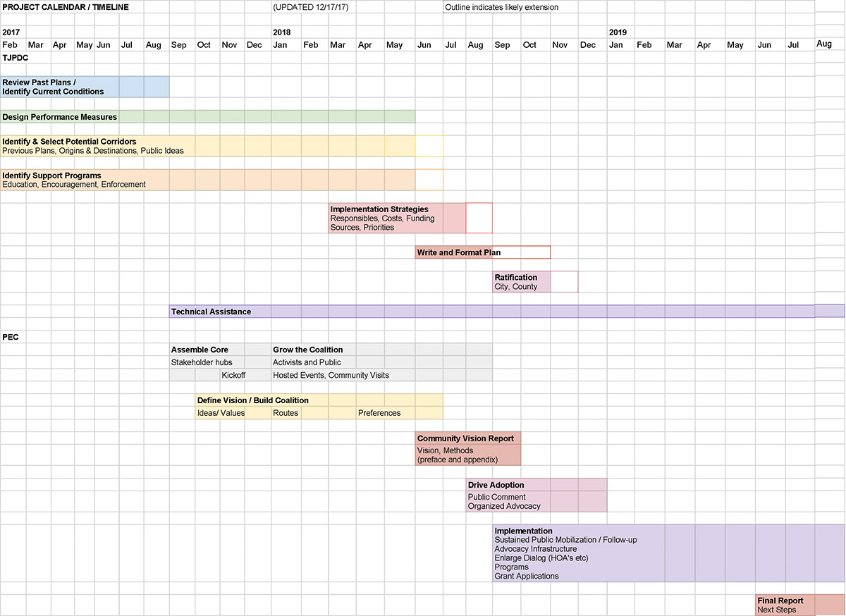Click the purple Technical Assistance bar label
Image resolution: width=846 pixels, height=616 pixels.
tap(211, 312)
